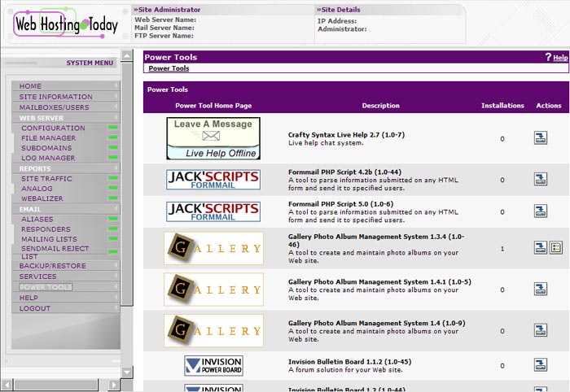Select Mailboxes/Users in system menu
This screenshot has height=392, width=570.
pos(54,107)
